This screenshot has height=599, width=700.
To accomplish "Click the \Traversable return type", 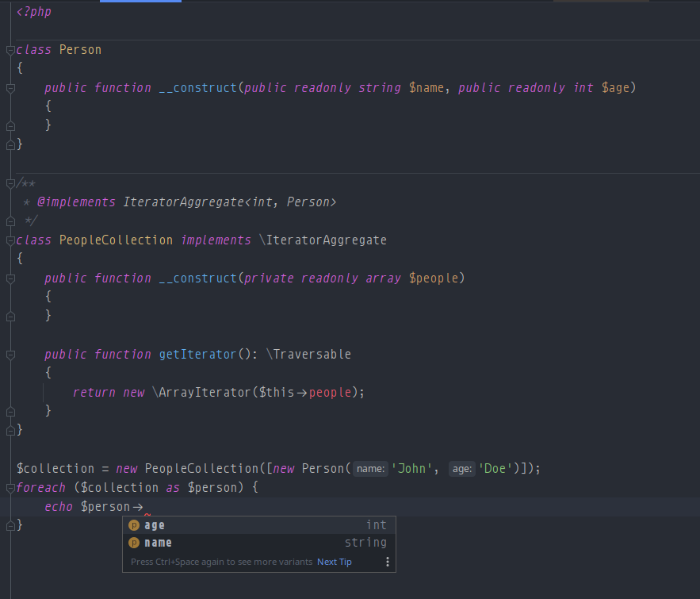I will (x=308, y=354).
